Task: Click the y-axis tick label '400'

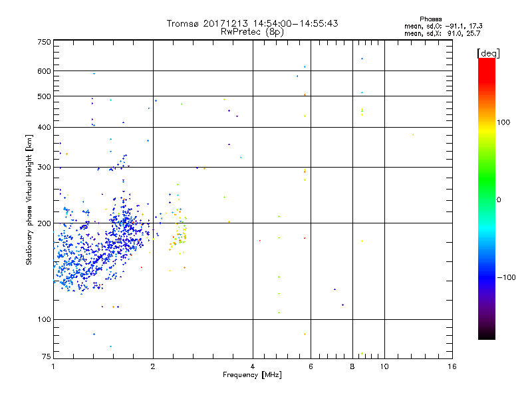Action: tap(44, 127)
